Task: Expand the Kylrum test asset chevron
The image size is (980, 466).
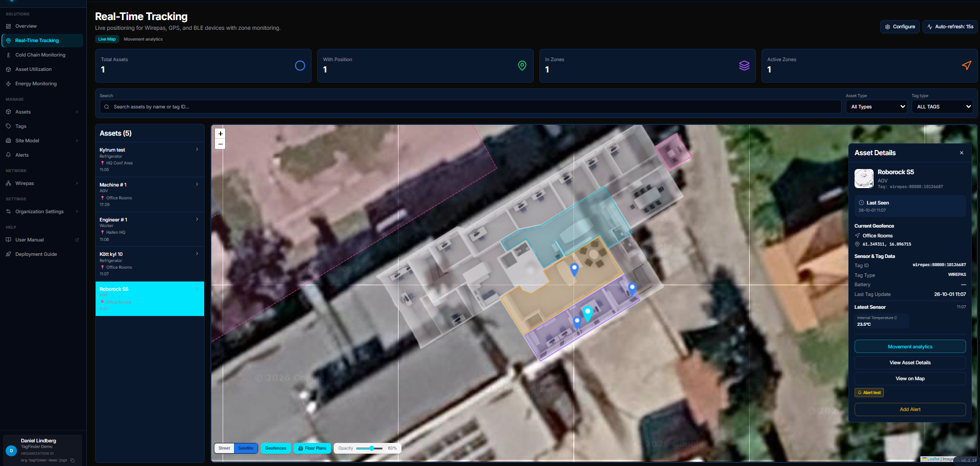Action: point(197,150)
